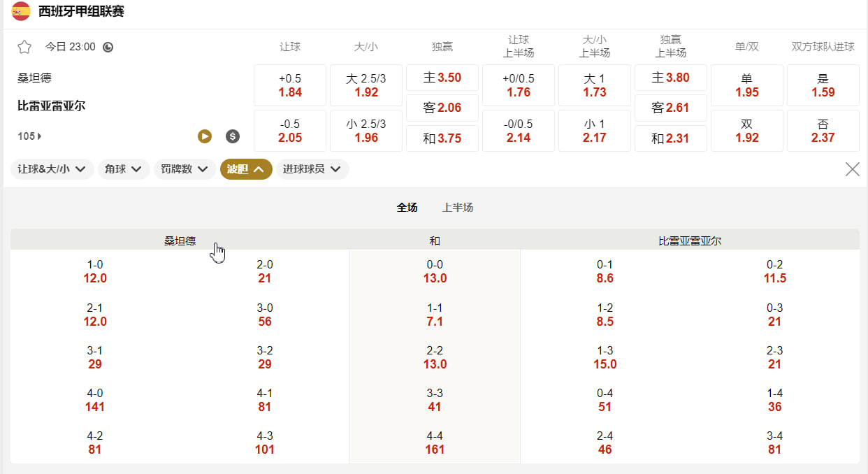The height and width of the screenshot is (474, 868).
Task: Pick draw score 4-4 at 161
Action: [x=435, y=443]
